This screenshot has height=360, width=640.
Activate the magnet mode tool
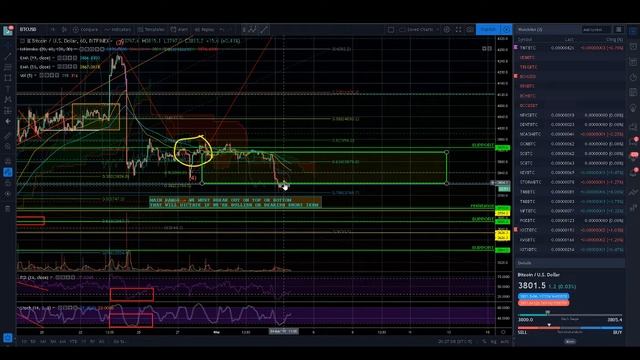[x=8, y=161]
